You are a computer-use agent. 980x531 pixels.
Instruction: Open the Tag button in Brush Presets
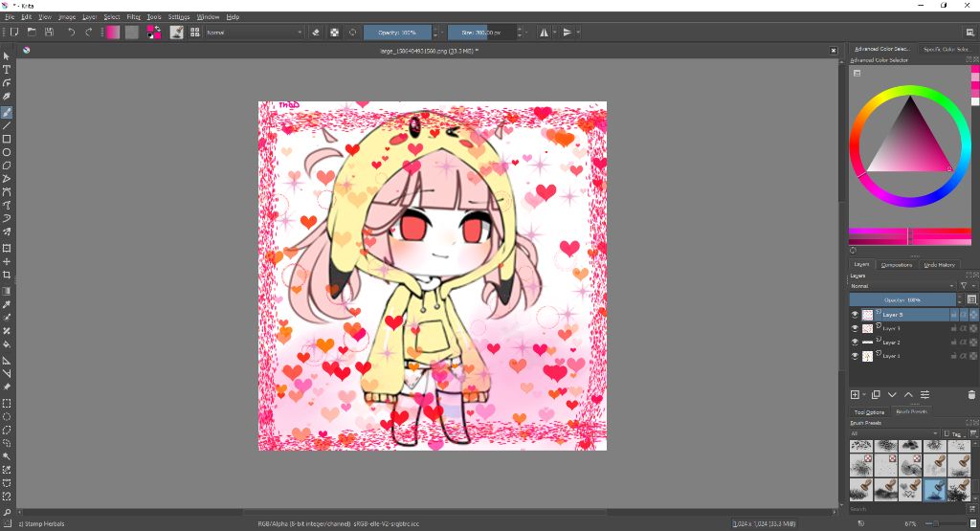(954, 433)
